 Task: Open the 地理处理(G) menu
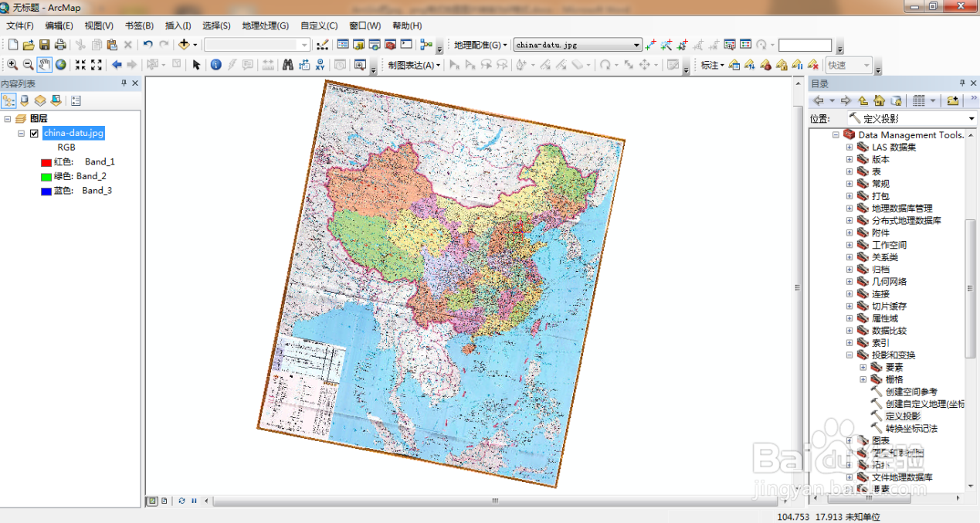tap(265, 25)
